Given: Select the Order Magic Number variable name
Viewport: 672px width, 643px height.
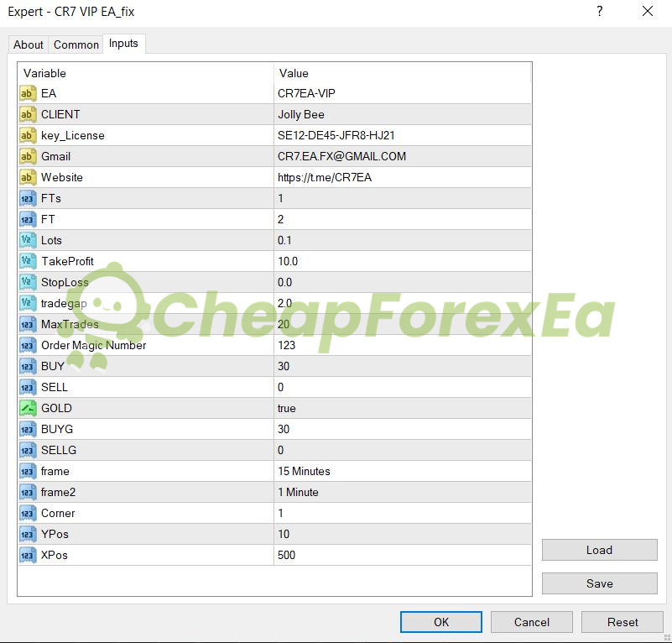Looking at the screenshot, I should point(93,345).
